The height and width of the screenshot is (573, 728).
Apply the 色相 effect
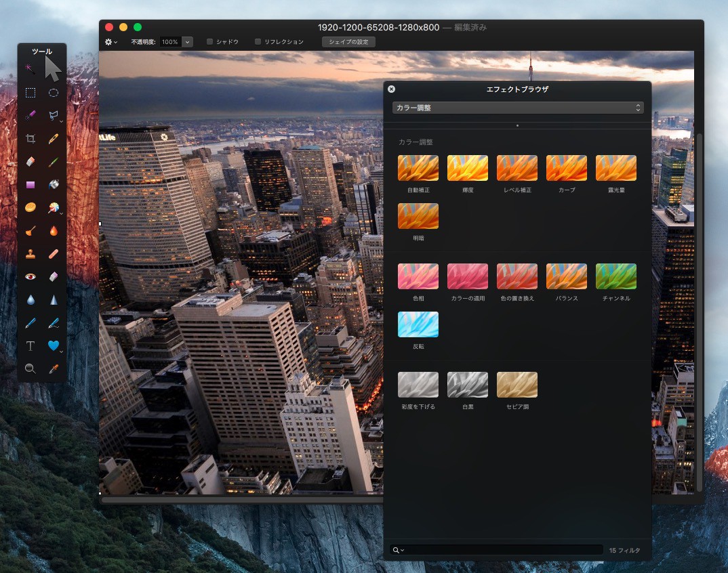click(418, 276)
